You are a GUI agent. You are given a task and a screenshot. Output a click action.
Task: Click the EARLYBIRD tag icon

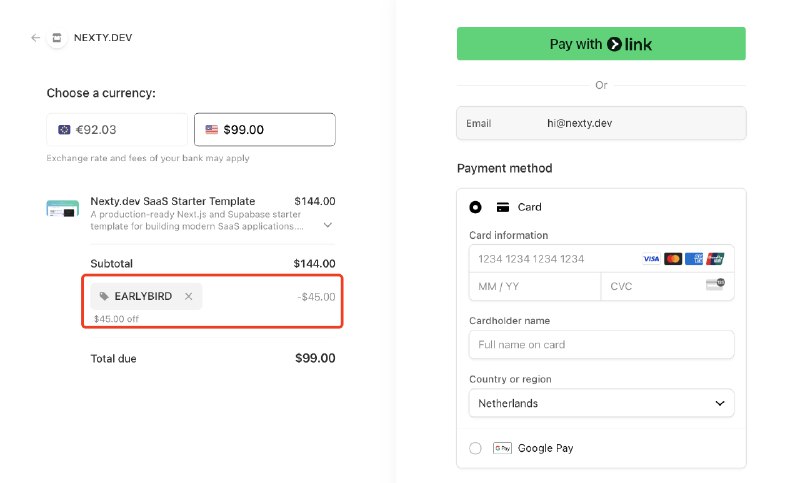click(x=104, y=296)
